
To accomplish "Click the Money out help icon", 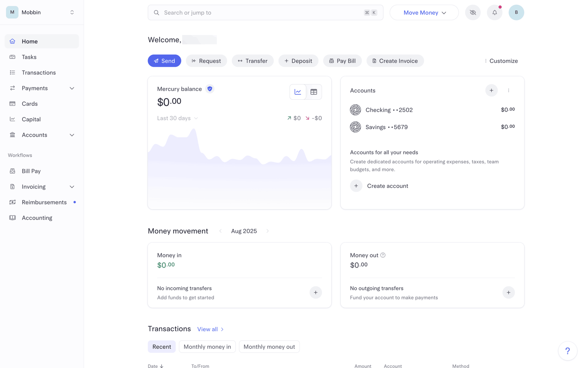I will pos(383,255).
